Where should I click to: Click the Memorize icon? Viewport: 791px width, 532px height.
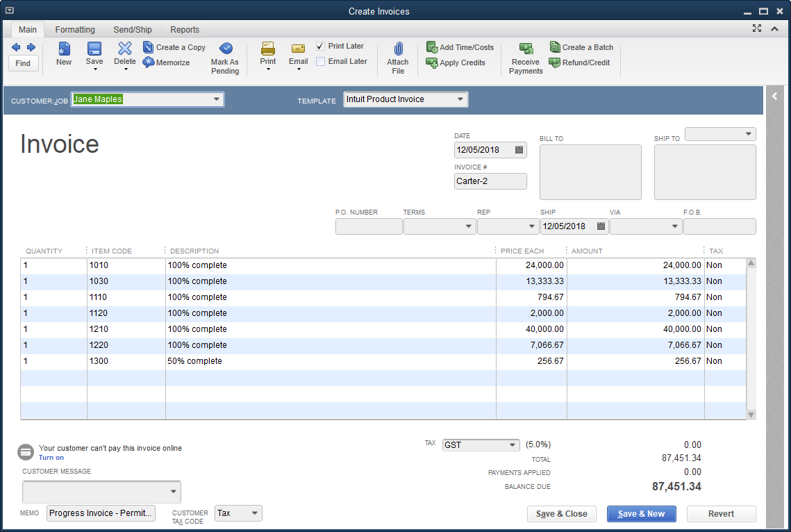149,63
